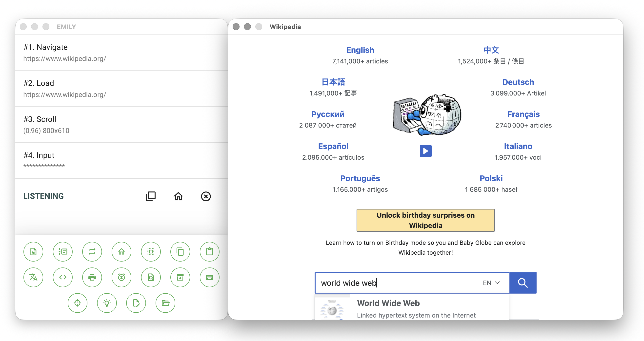
Task: Open the Deutsch Wikipedia link
Action: coord(518,82)
